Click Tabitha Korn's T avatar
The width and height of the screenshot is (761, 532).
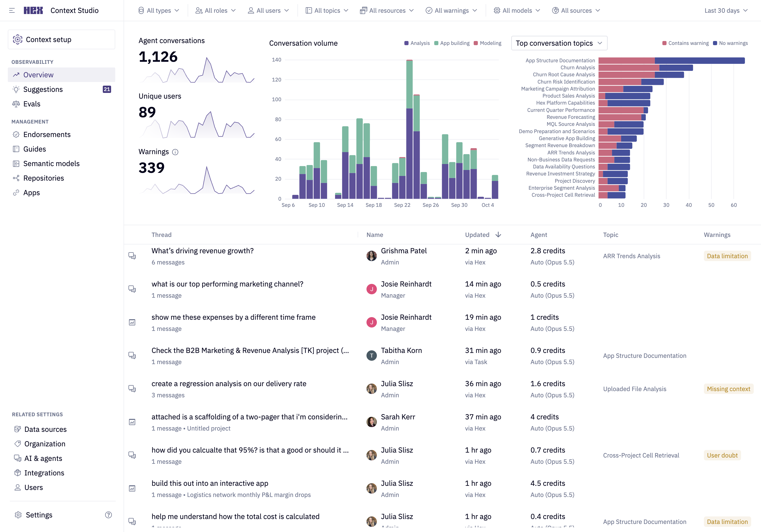pos(372,355)
